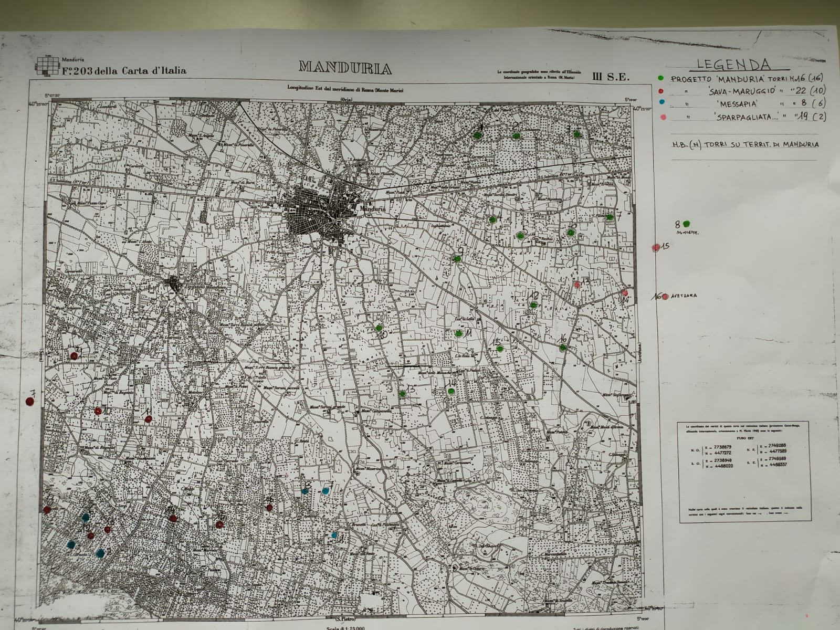Select green tower marker number 13

[x=402, y=393]
